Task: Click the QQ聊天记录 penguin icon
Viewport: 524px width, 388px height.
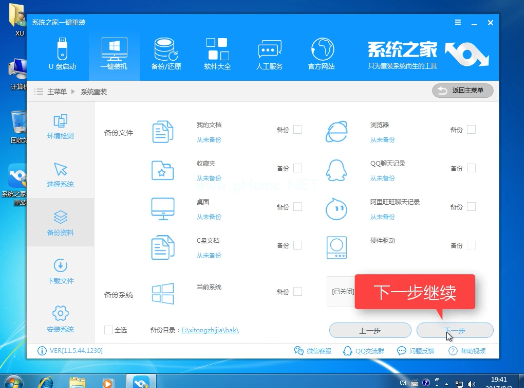Action: pyautogui.click(x=337, y=170)
